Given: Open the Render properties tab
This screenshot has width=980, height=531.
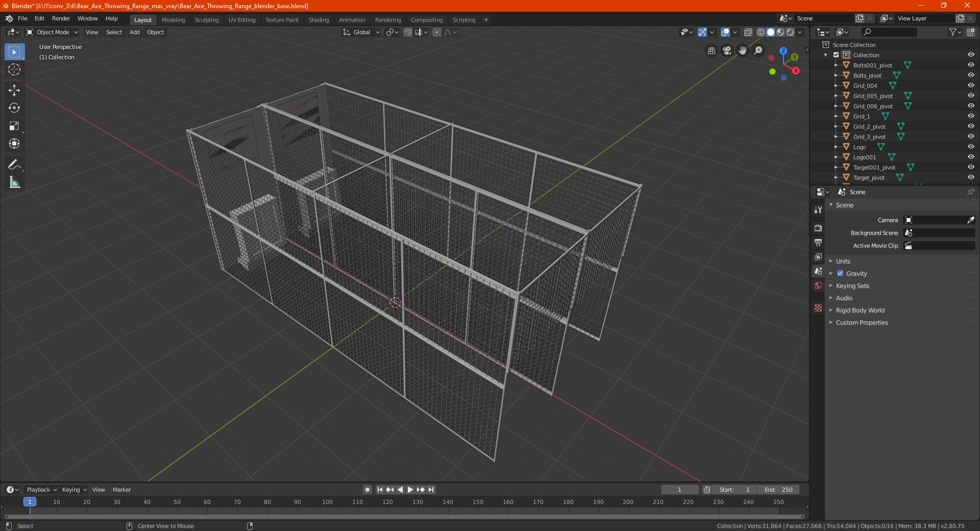Looking at the screenshot, I should (818, 228).
